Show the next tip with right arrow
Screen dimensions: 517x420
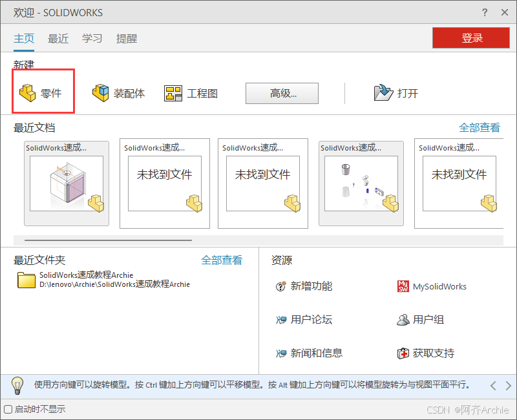(x=509, y=385)
